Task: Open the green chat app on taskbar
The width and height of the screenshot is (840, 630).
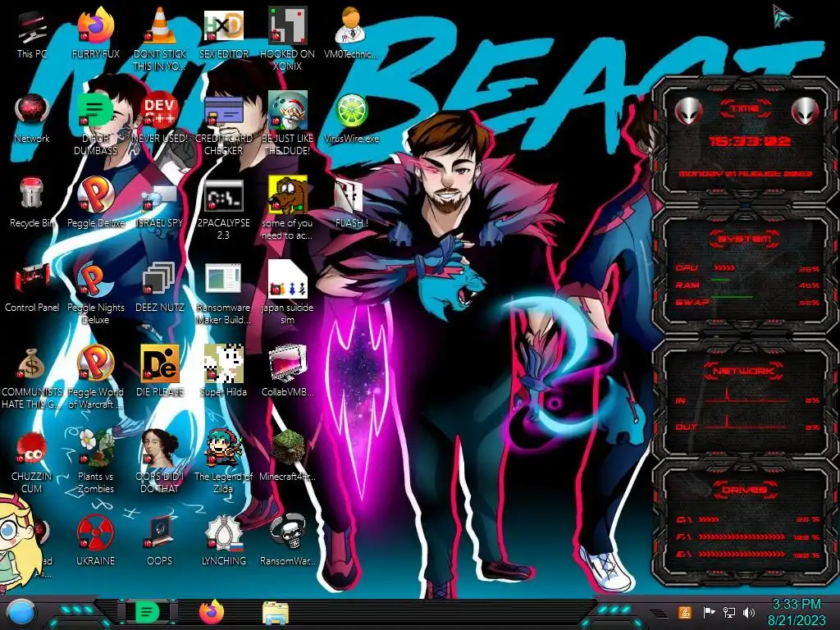Action: pos(146,612)
